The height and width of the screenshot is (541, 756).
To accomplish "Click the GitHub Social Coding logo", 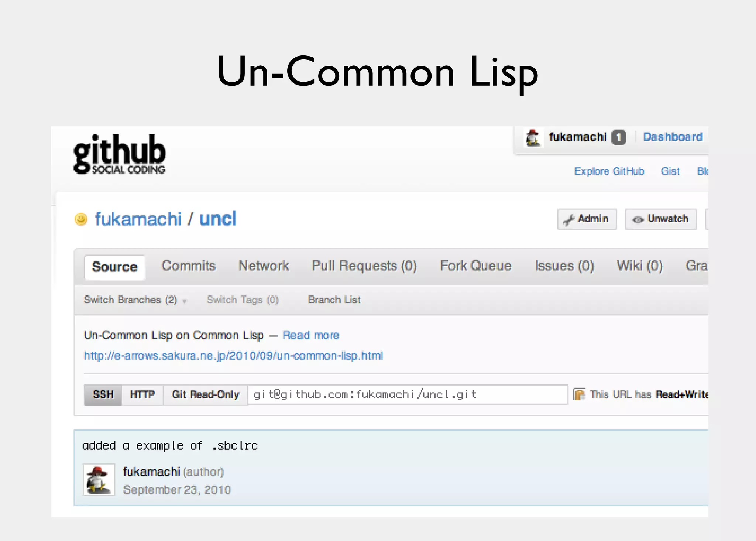I will [x=119, y=154].
